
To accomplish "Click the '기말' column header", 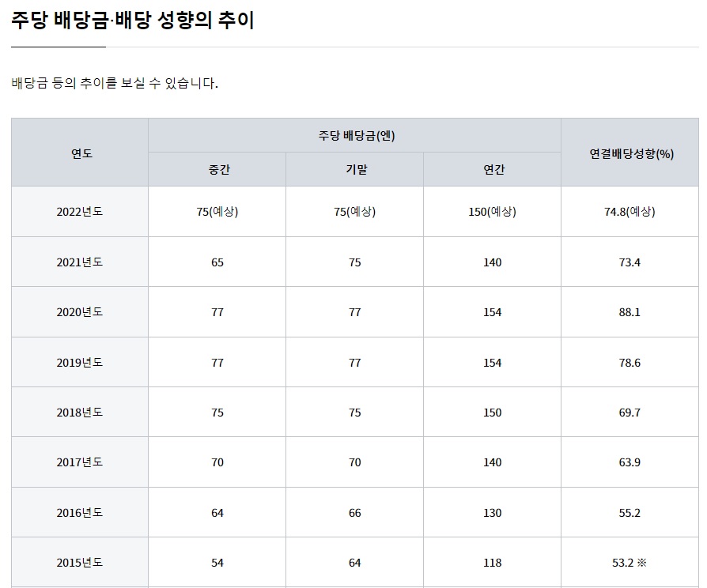I will coord(356,169).
